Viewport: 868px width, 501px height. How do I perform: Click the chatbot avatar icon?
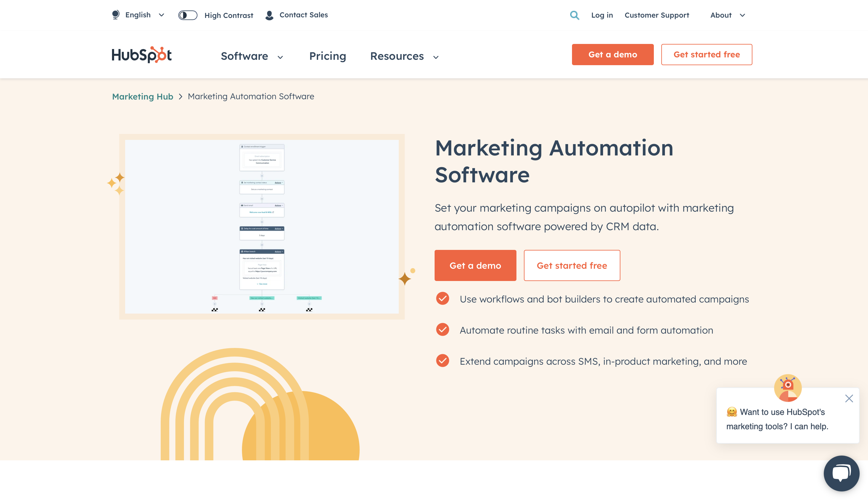[x=788, y=388]
